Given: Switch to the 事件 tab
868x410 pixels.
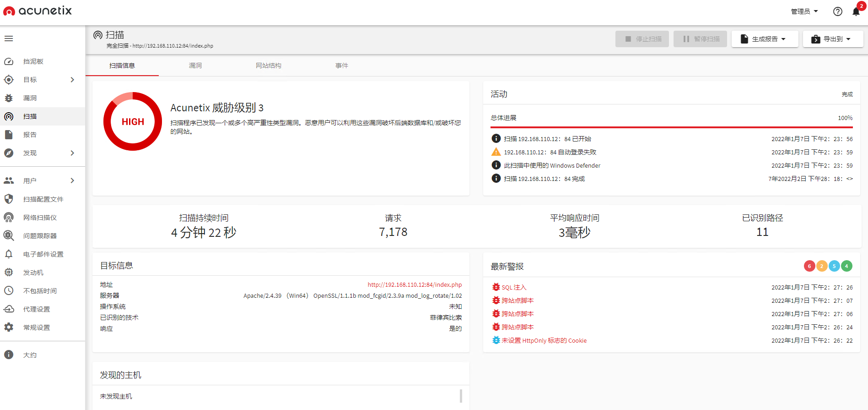Looking at the screenshot, I should coord(342,66).
